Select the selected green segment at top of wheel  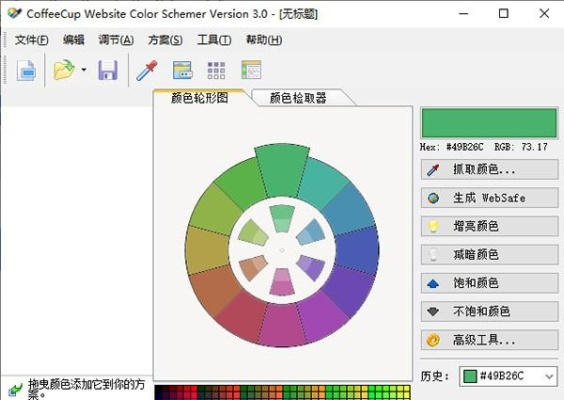[x=282, y=171]
